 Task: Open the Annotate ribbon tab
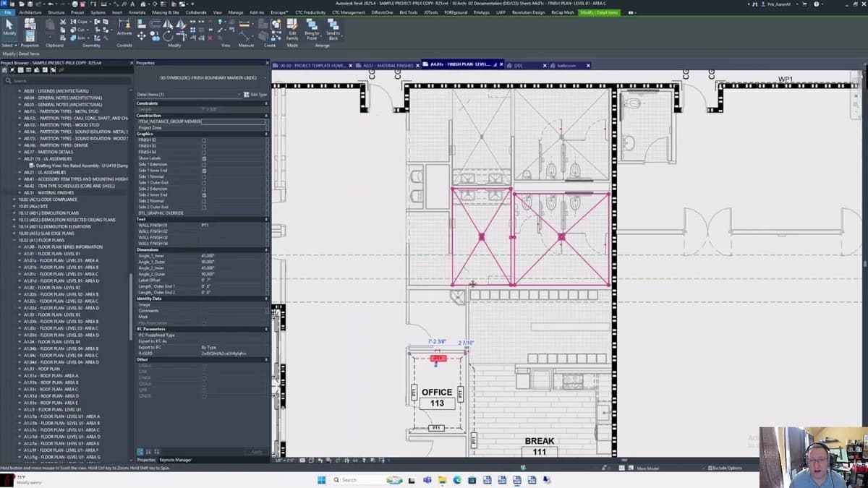[x=137, y=12]
